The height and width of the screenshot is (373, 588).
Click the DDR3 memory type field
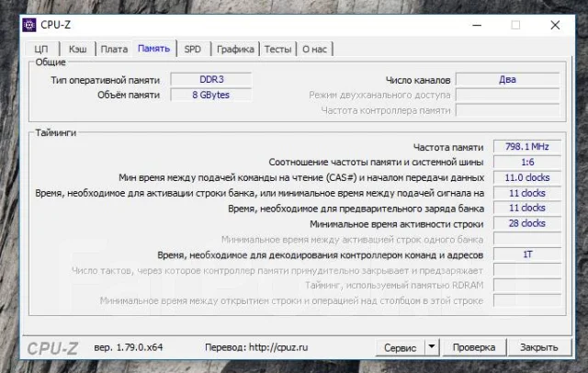point(211,80)
